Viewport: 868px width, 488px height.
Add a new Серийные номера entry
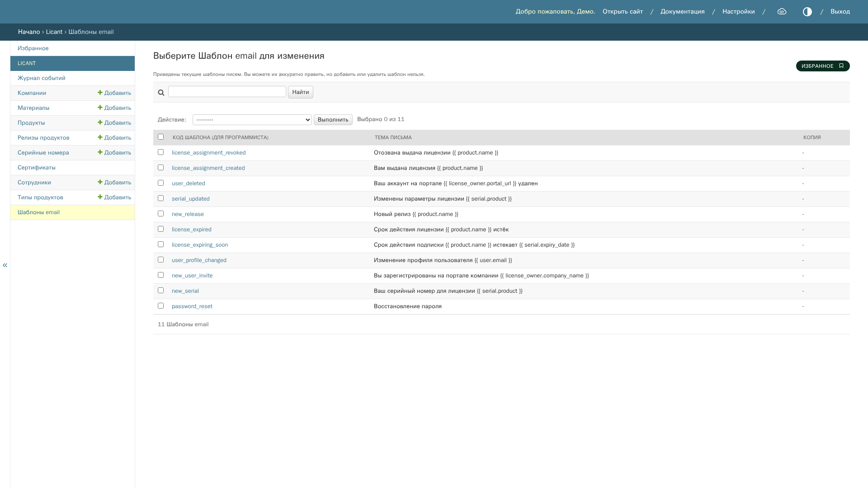(x=114, y=153)
